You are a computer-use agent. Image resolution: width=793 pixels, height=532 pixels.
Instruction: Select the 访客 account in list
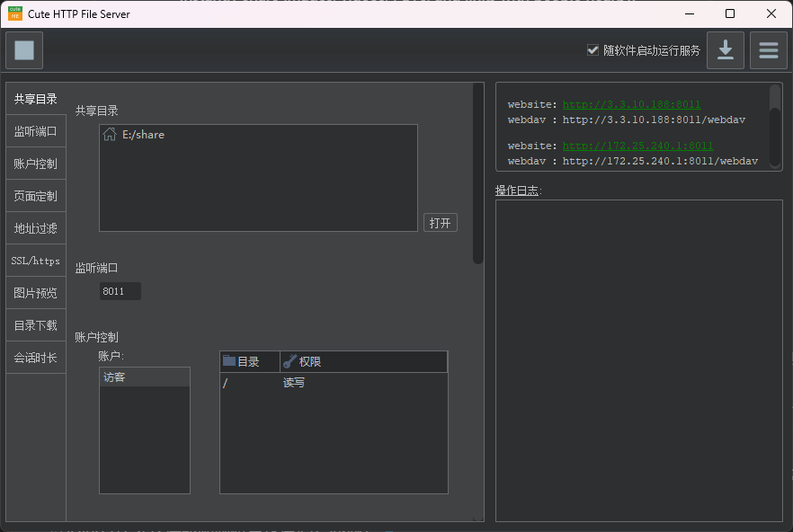144,377
